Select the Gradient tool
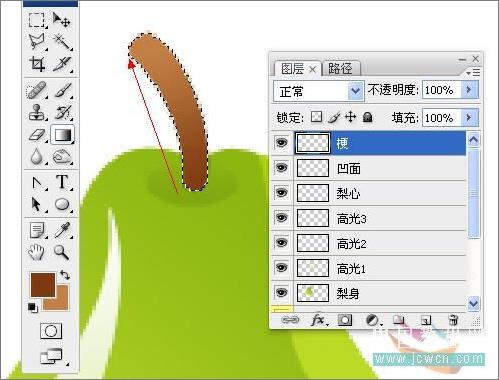The width and height of the screenshot is (499, 380). [62, 135]
